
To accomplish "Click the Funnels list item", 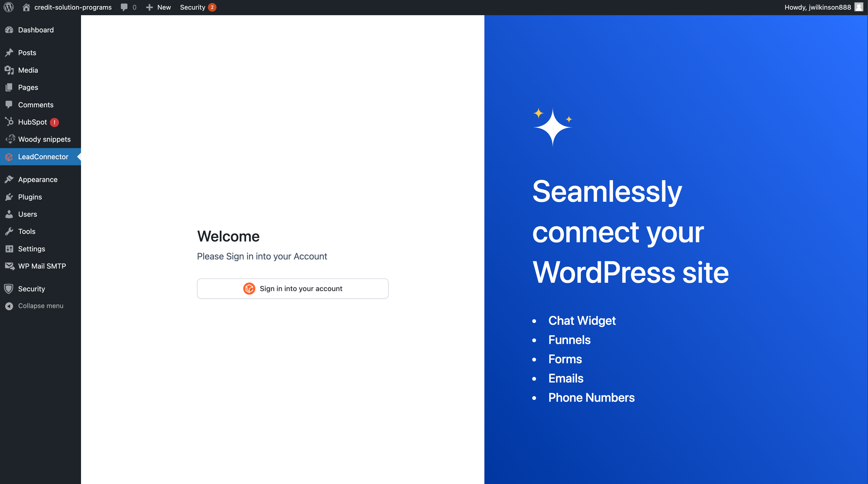I will click(569, 340).
